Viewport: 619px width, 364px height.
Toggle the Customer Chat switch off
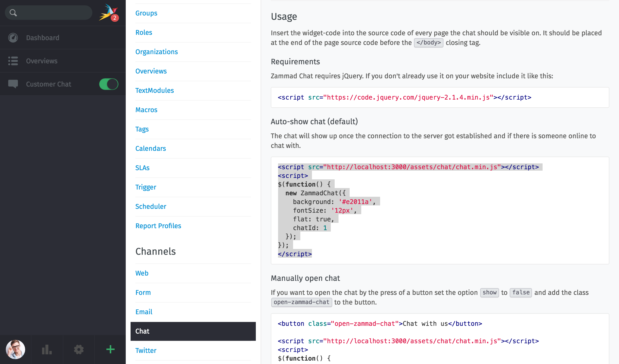(109, 84)
